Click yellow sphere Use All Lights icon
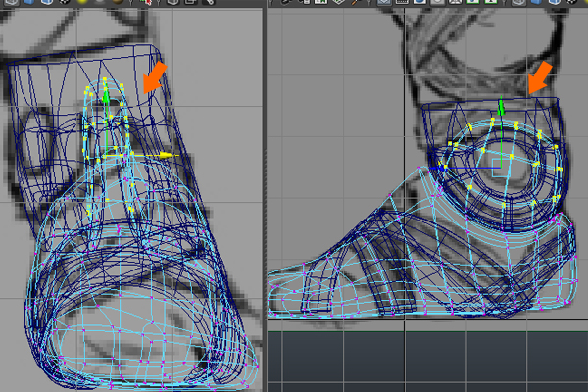588x392 pixels. point(83,3)
